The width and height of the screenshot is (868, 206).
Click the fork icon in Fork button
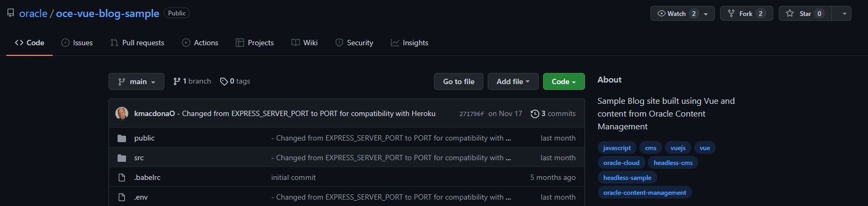(731, 13)
